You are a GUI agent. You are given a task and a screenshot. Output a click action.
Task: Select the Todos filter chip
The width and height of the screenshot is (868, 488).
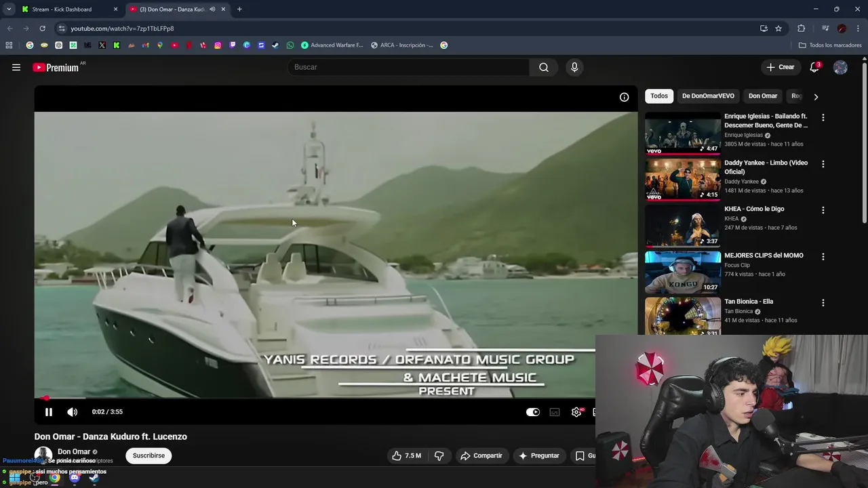click(659, 96)
